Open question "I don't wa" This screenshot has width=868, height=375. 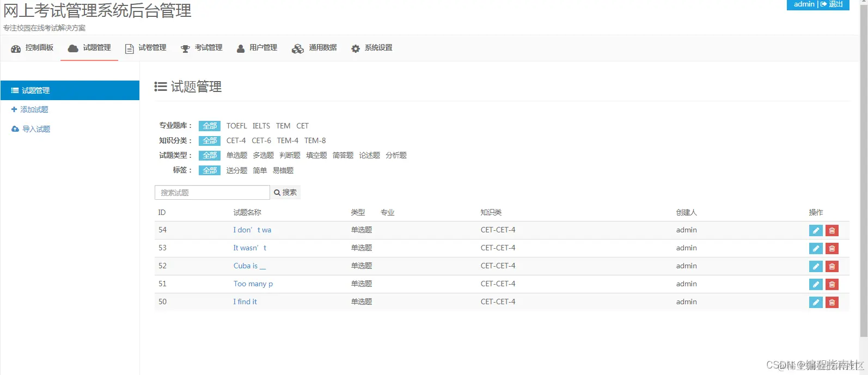click(x=252, y=230)
